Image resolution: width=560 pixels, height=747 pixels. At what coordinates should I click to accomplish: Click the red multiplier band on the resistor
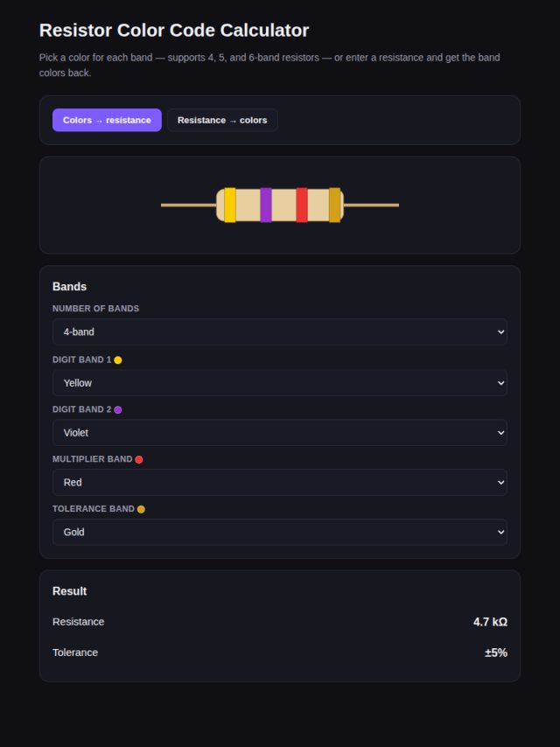pos(302,205)
